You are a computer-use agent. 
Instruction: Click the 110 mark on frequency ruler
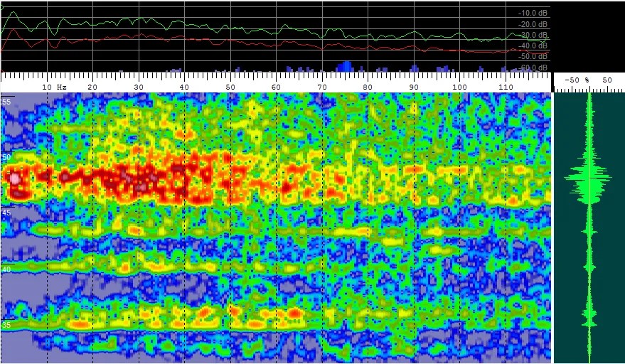click(506, 86)
